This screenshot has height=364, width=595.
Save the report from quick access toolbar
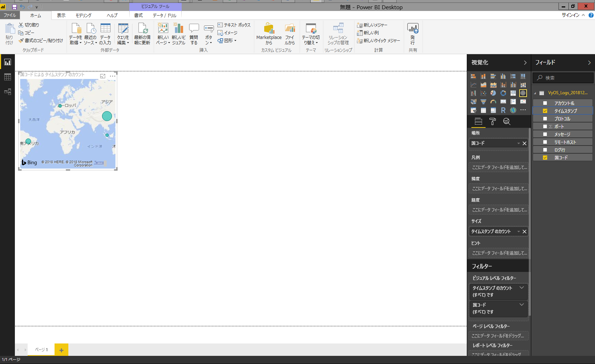[x=15, y=7]
